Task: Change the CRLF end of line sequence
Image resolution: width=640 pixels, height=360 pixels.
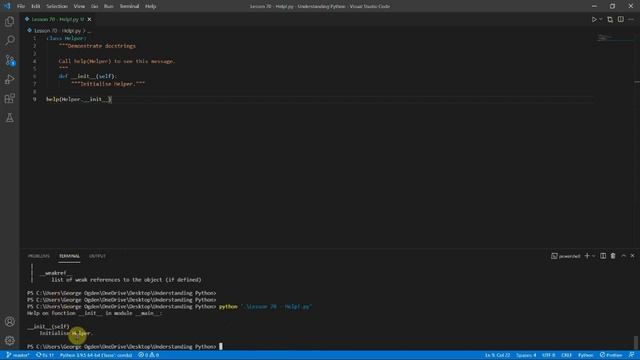Action: [x=566, y=355]
